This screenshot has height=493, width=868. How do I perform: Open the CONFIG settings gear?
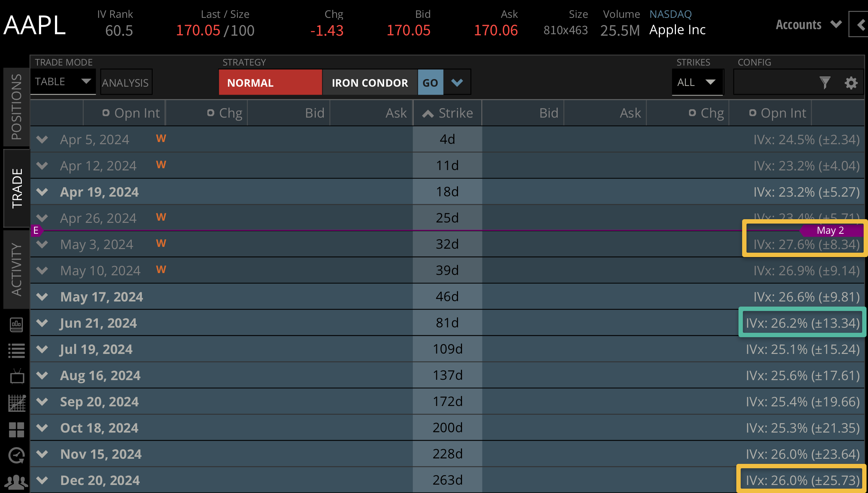coord(851,83)
